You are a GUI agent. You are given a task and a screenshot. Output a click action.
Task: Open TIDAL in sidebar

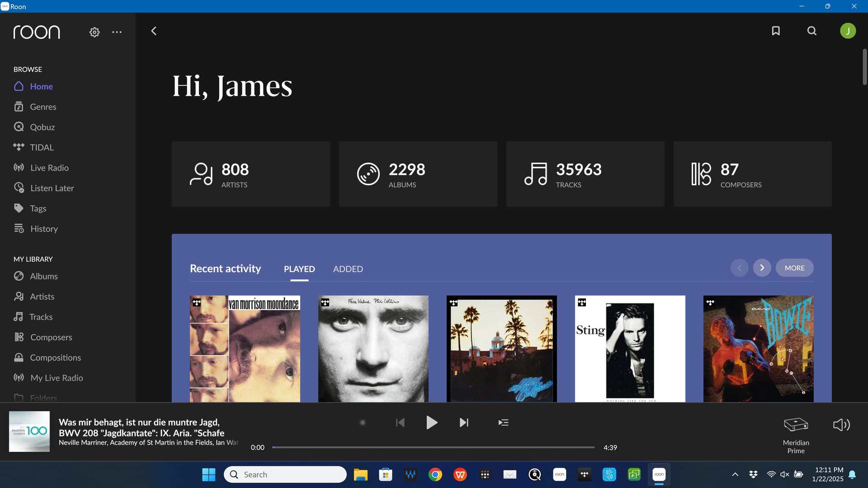(x=33, y=147)
